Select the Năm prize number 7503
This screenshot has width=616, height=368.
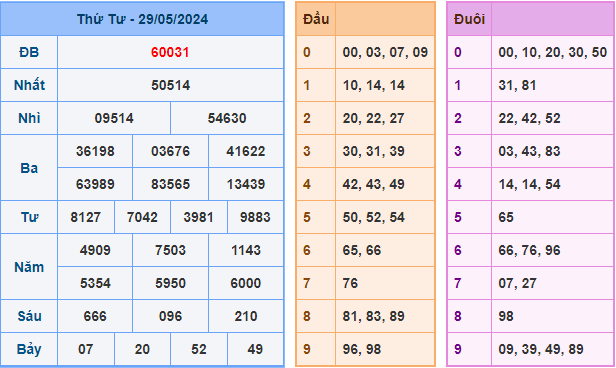170,250
